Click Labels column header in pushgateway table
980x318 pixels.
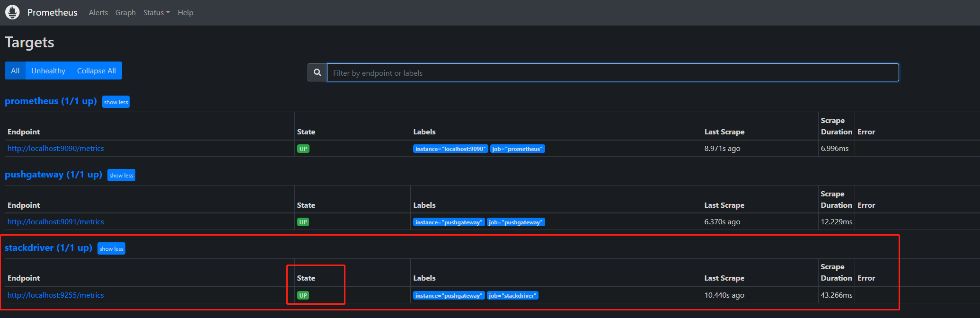[424, 205]
